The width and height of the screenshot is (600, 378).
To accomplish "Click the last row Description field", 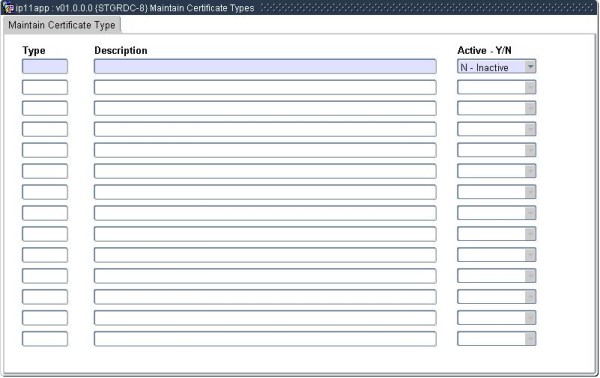I will click(265, 339).
